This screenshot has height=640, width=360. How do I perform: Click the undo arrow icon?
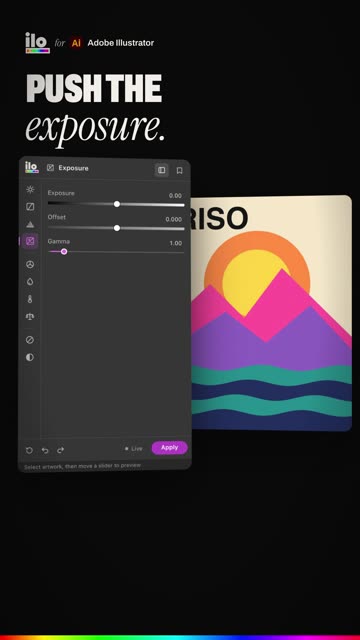45,450
